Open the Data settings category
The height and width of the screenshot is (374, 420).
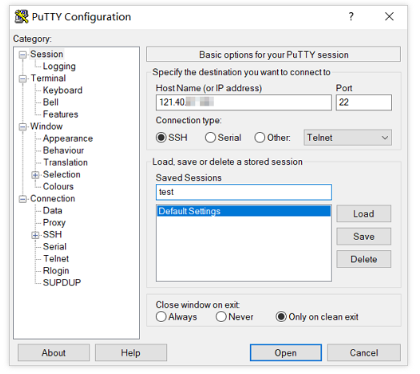coord(53,210)
